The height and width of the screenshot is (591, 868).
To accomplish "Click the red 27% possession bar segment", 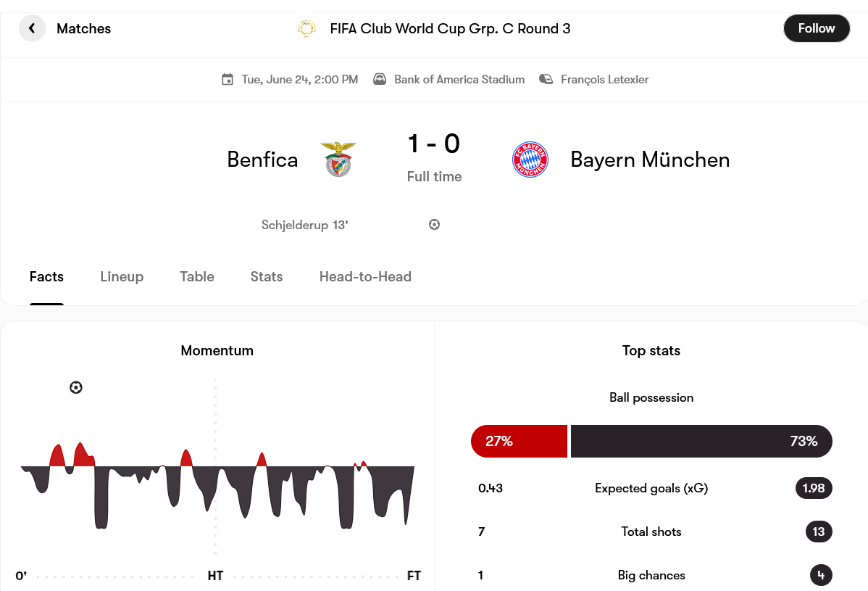I will [519, 441].
